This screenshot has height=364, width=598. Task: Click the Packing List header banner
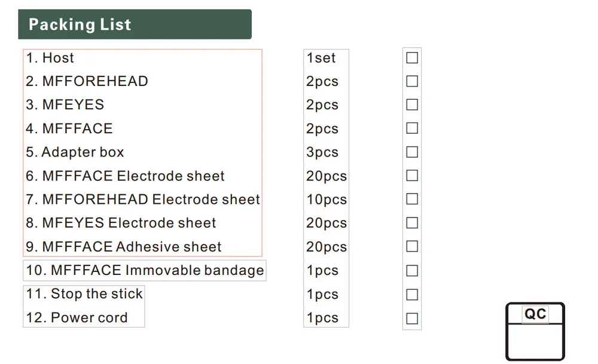tap(135, 25)
